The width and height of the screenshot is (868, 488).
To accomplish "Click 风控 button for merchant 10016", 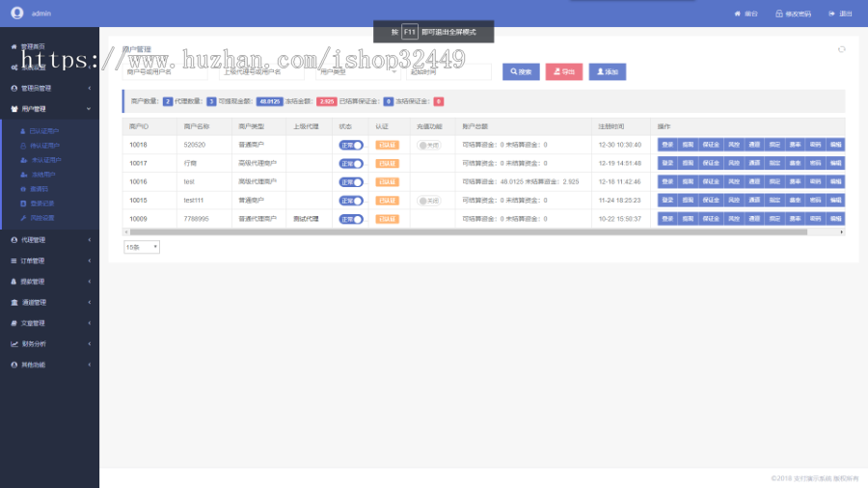I will (734, 181).
